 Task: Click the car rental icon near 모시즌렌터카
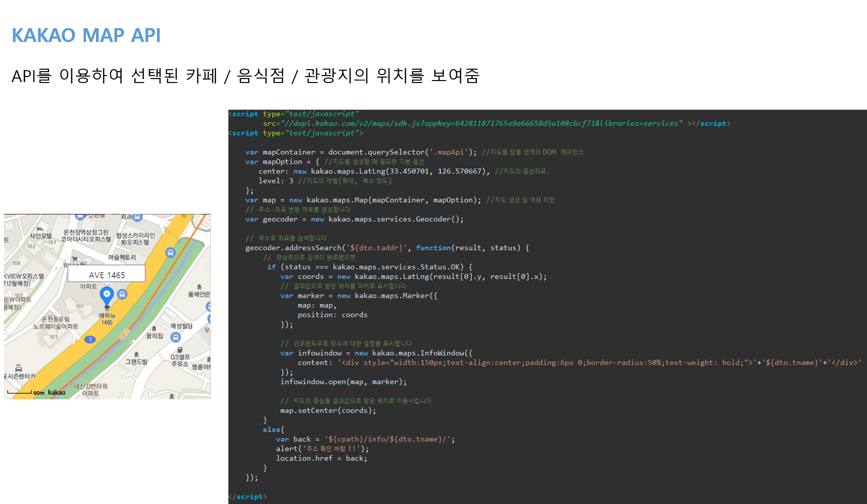coord(19,370)
